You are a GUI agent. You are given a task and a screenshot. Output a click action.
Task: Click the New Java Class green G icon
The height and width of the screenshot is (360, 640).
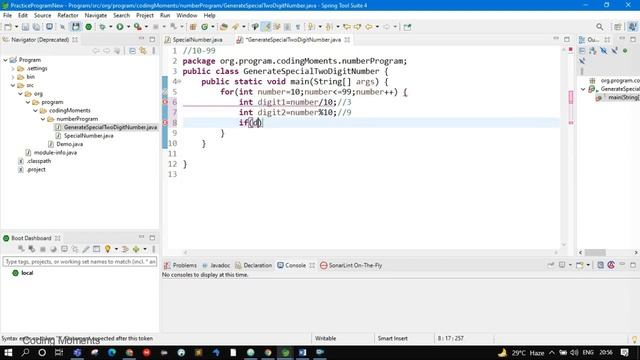tap(204, 27)
